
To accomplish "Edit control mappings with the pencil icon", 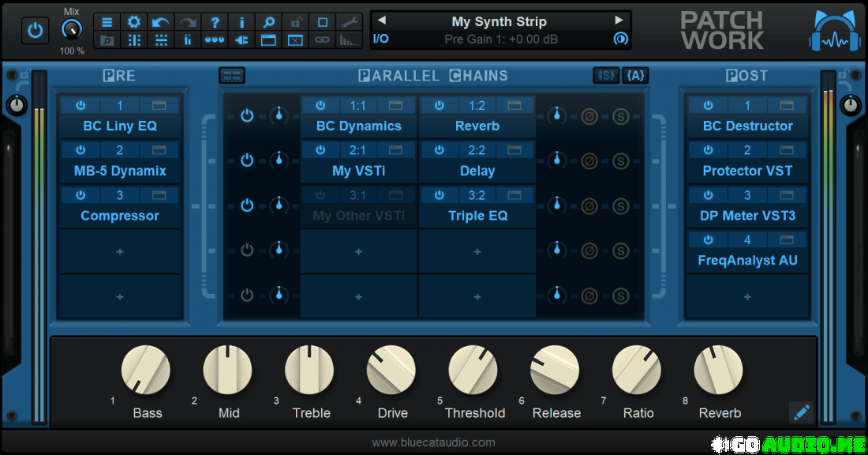I will tap(801, 412).
